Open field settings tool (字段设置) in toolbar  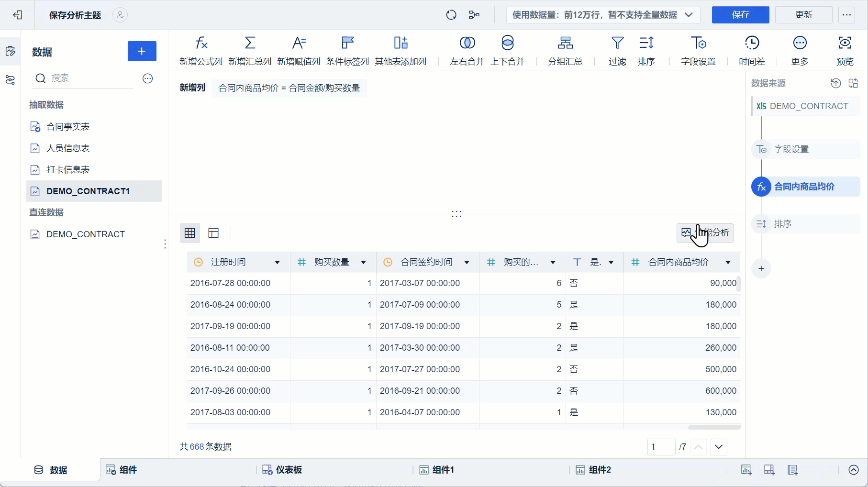(698, 50)
